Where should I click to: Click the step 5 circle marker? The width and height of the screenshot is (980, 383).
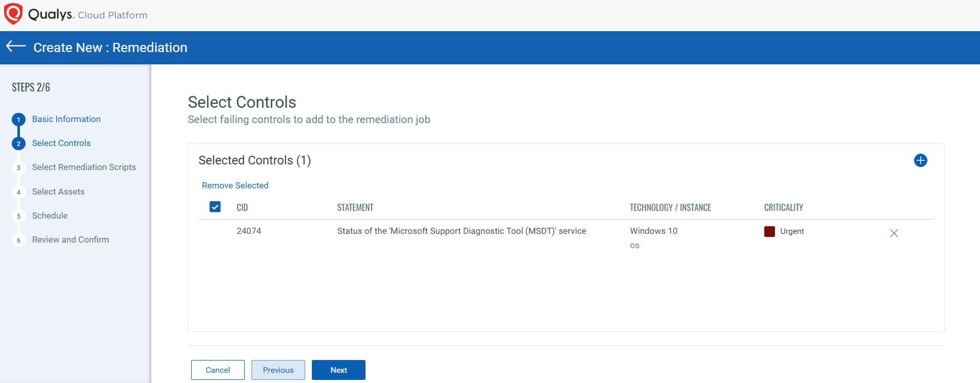point(18,216)
